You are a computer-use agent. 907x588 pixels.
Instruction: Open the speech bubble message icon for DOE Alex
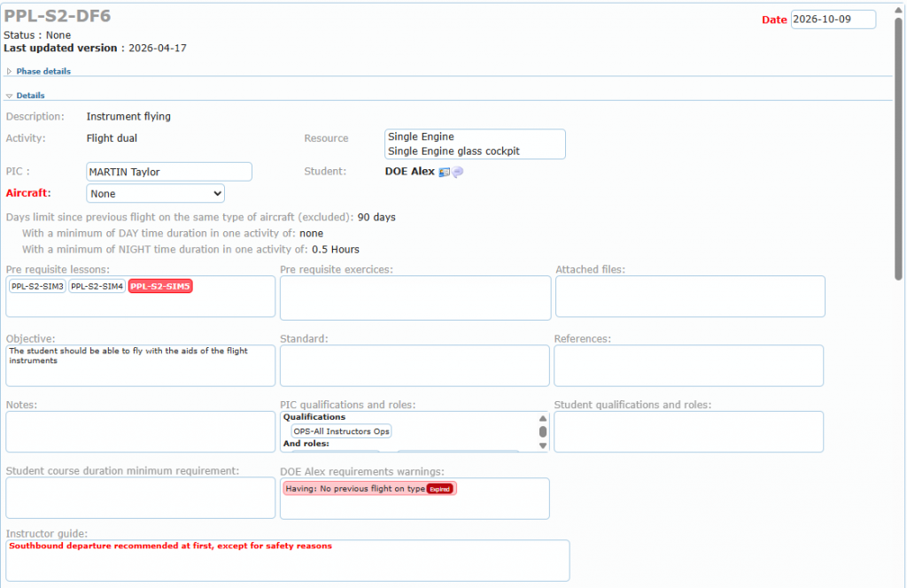pyautogui.click(x=458, y=172)
